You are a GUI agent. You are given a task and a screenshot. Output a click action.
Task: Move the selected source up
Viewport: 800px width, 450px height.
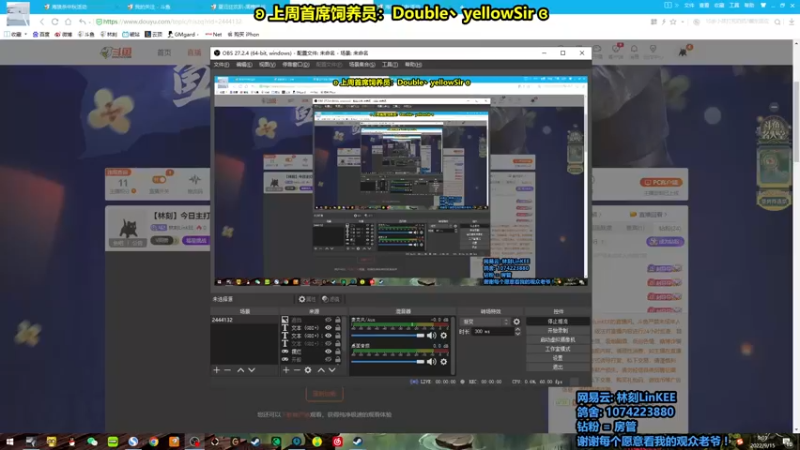321,370
